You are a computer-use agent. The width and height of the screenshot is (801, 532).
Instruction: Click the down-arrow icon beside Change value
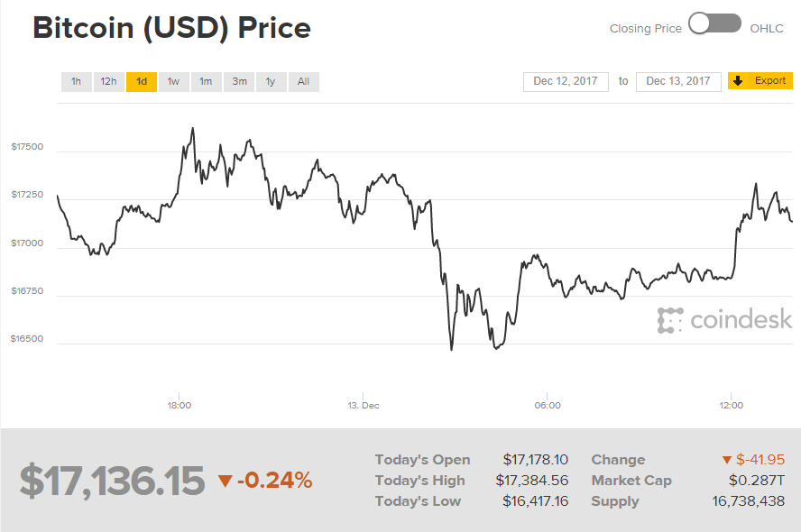tap(726, 461)
